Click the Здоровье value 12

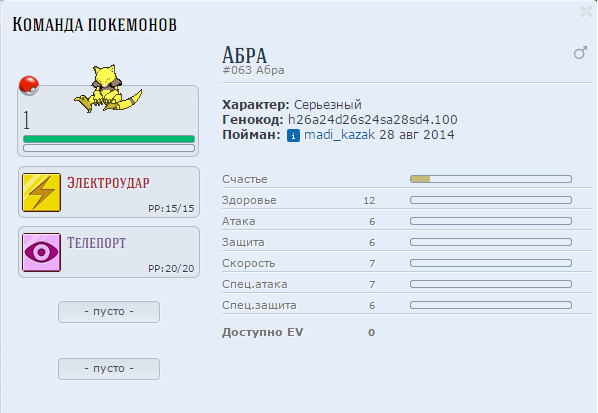[x=369, y=201]
